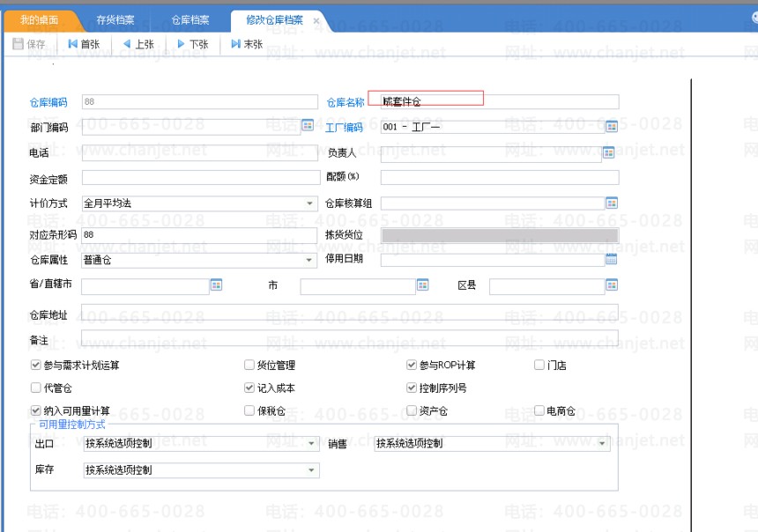Click the 备注 input field
This screenshot has height=532, width=758.
[350, 337]
